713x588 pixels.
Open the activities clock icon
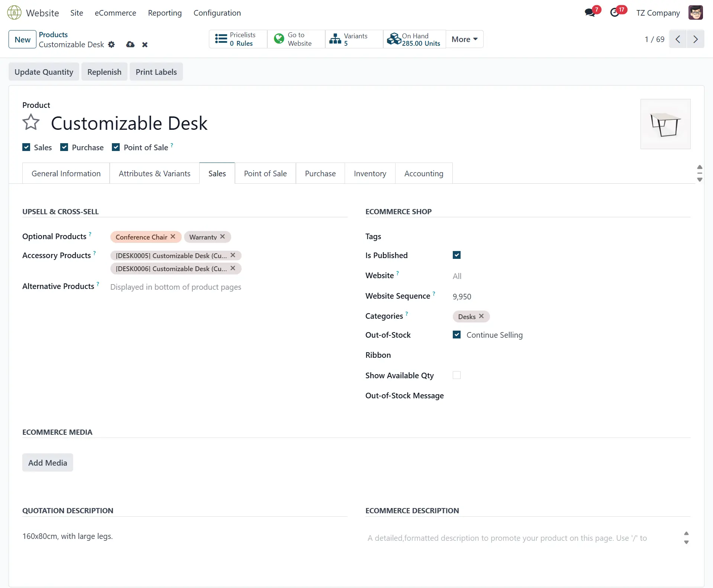pos(615,13)
